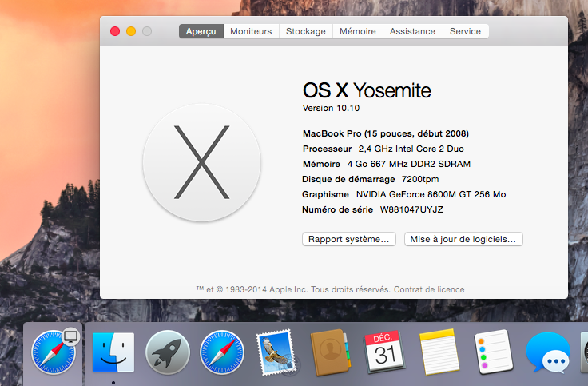This screenshot has width=588, height=386.
Task: Open Contacts book icon in Dock
Action: click(331, 352)
